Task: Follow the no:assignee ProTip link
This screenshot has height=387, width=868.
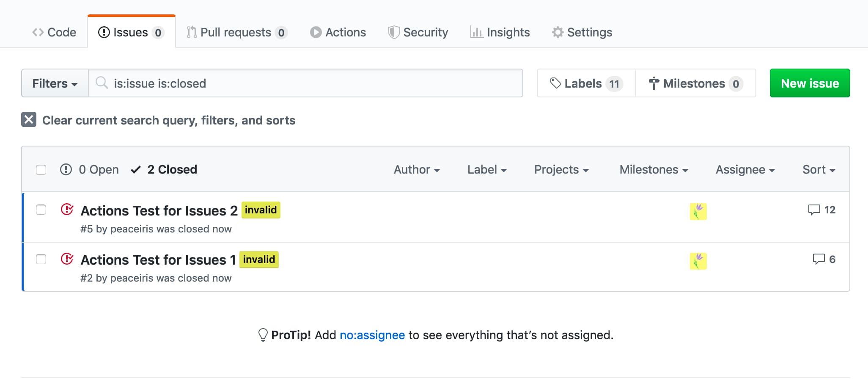Action: (372, 335)
